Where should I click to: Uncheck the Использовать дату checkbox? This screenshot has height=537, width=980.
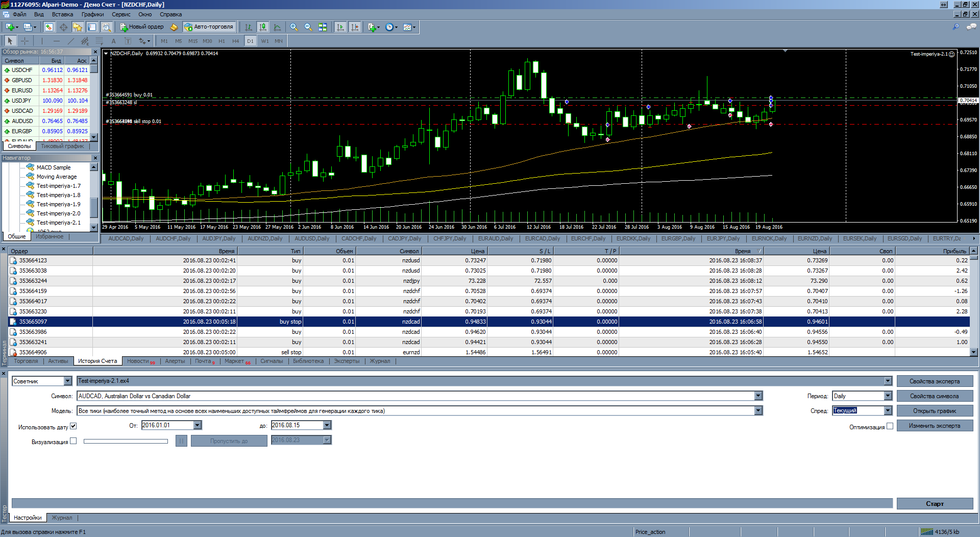[x=73, y=426]
